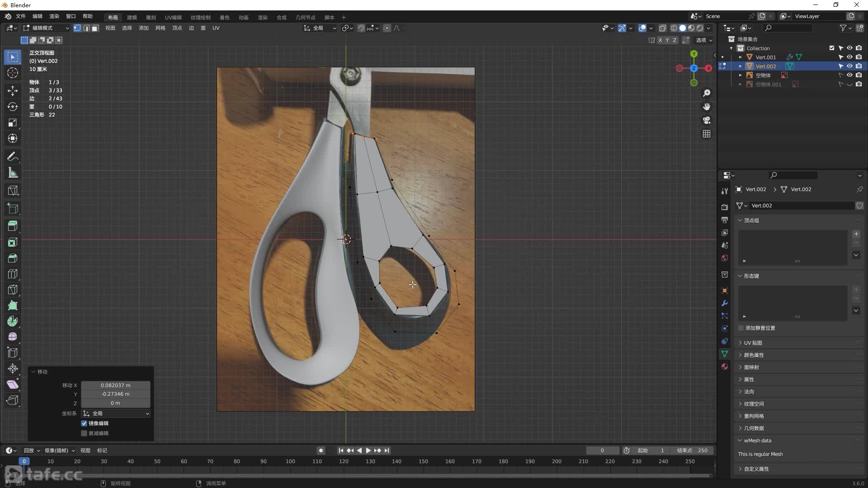Open the 回放 timeline popover

click(32, 450)
